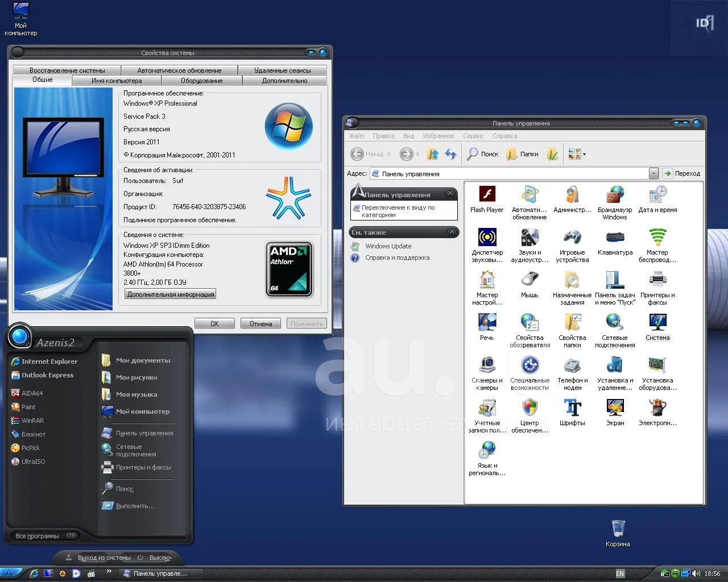
Task: Open the User Accounts (Учетные записи) icon
Action: (x=487, y=415)
